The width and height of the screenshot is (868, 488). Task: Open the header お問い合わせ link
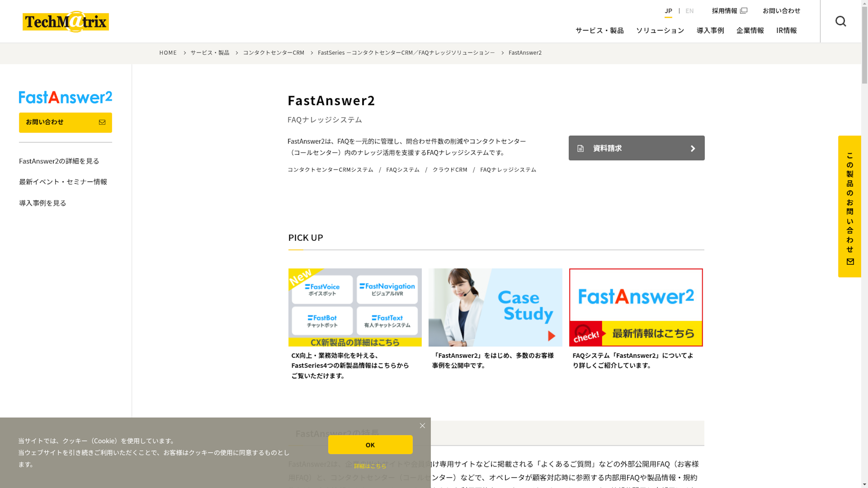tap(781, 11)
